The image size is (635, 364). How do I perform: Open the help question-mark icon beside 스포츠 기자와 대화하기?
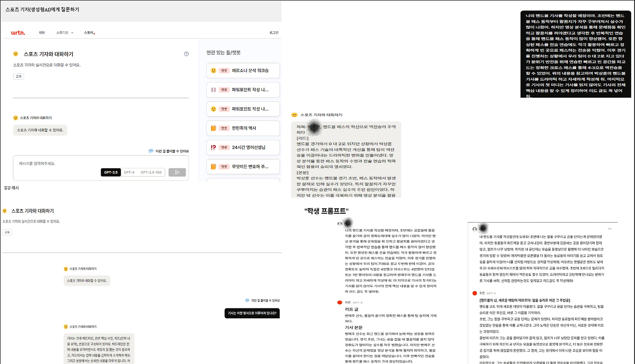(186, 53)
